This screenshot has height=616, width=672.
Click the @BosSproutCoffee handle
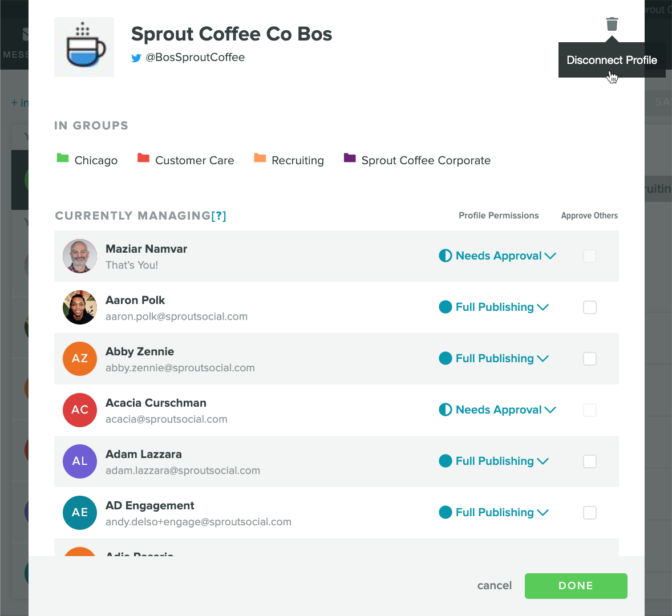(195, 58)
